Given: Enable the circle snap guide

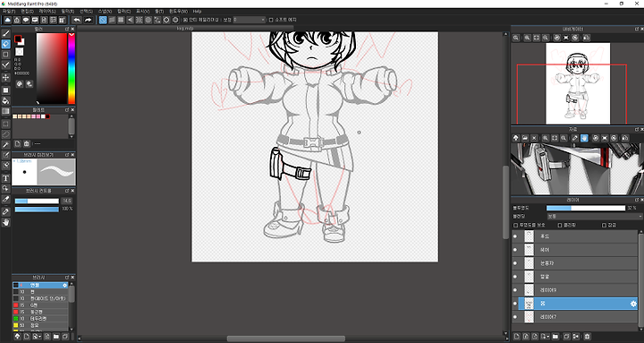Looking at the screenshot, I should [148, 20].
